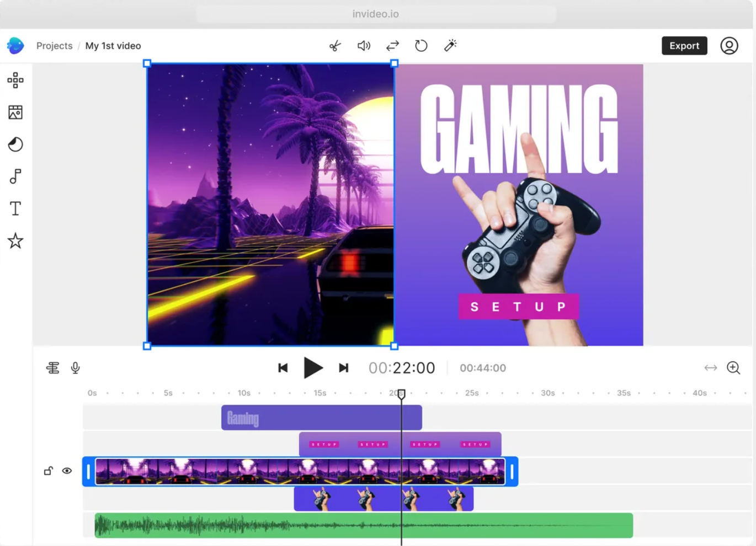Select the Text tool in sidebar
This screenshot has height=546, width=756.
pyautogui.click(x=15, y=208)
